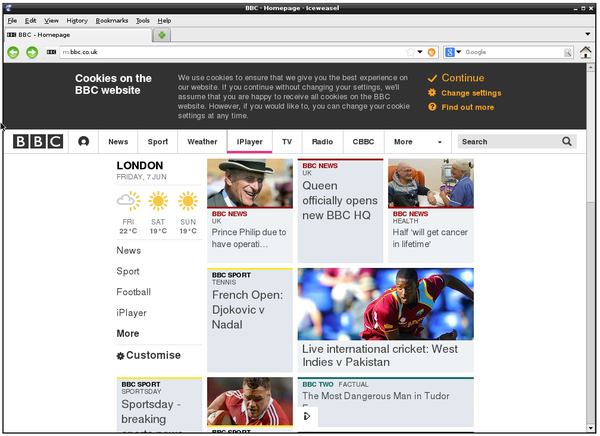Screen dimensions: 600x436
Task: Open the History menu
Action: tap(77, 21)
